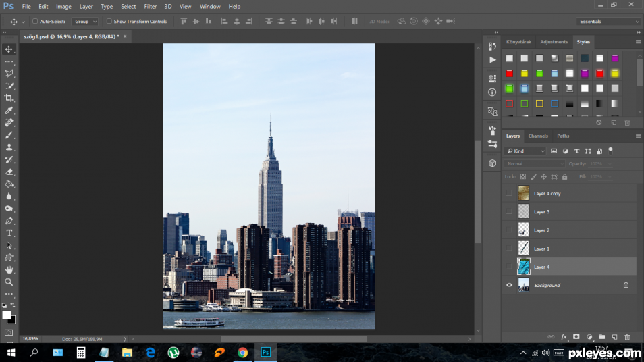
Task: Open the Actions play icon
Action: pyautogui.click(x=492, y=60)
